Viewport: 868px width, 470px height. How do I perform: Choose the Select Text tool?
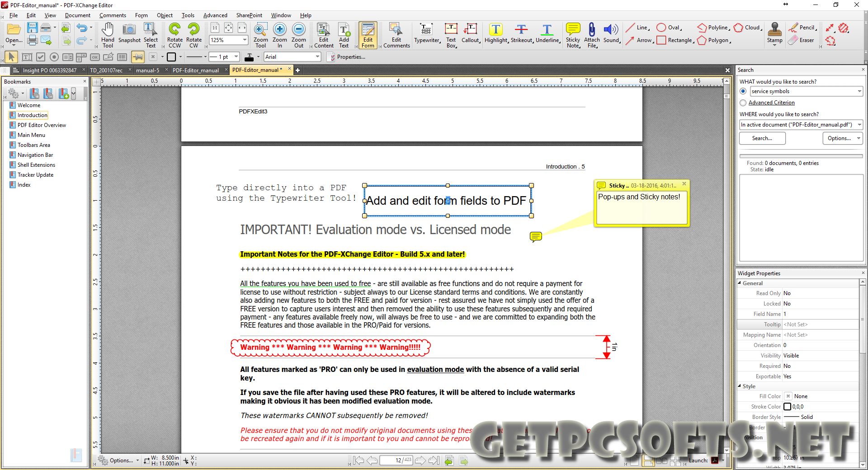pos(151,35)
